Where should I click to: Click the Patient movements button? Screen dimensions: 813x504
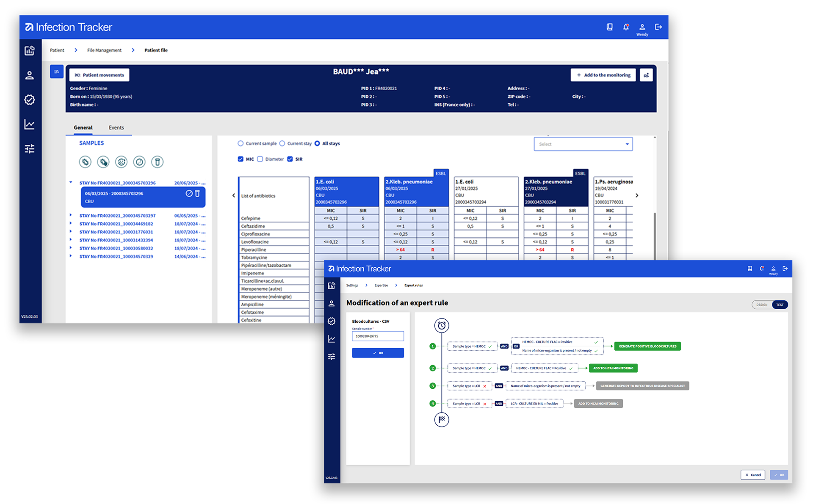point(100,75)
